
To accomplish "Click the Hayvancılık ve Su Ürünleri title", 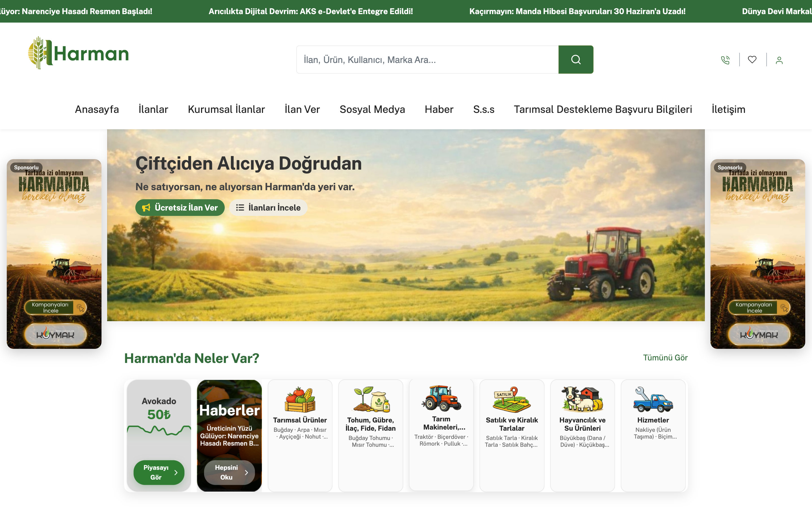I will pos(582,424).
